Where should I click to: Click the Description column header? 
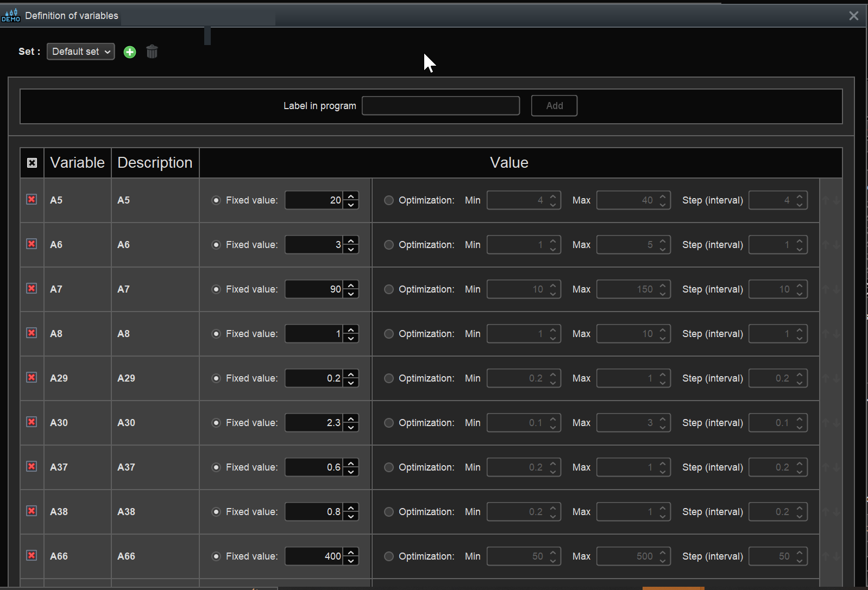tap(155, 163)
